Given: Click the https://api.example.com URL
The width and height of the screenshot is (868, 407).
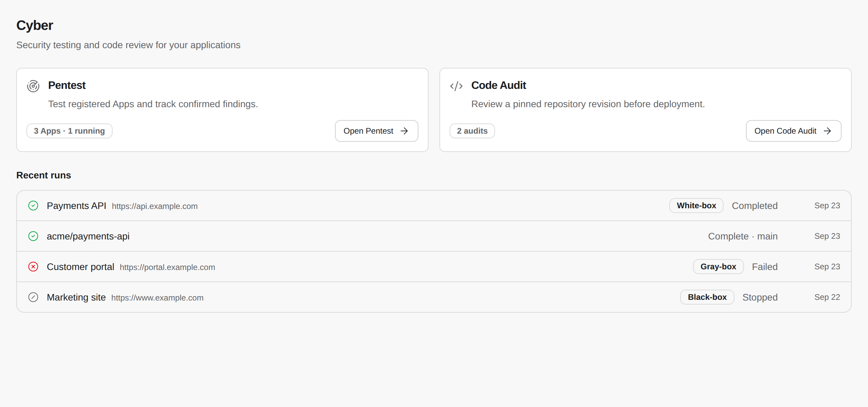Looking at the screenshot, I should pyautogui.click(x=155, y=206).
